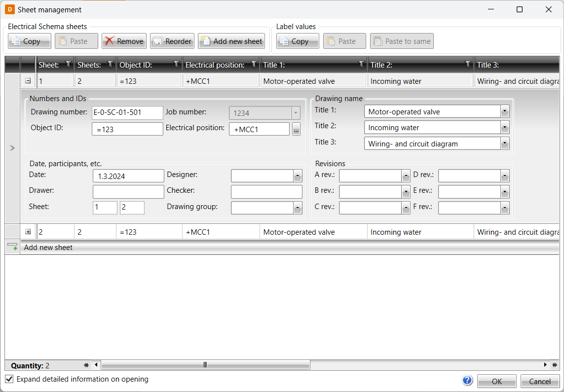Click the Add new sheet row in grid
Image resolution: width=564 pixels, height=392 pixels.
(48, 248)
